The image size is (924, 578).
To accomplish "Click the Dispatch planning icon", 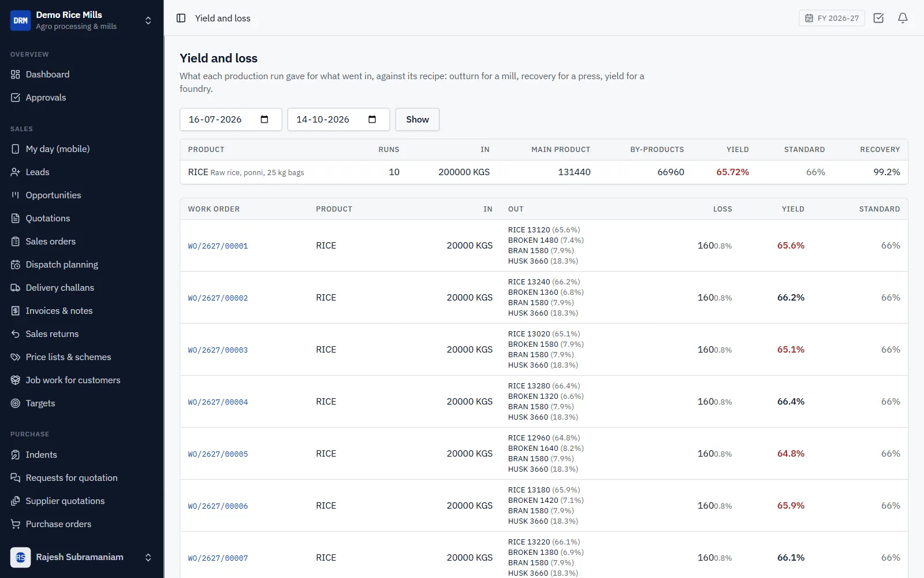I will pos(16,265).
